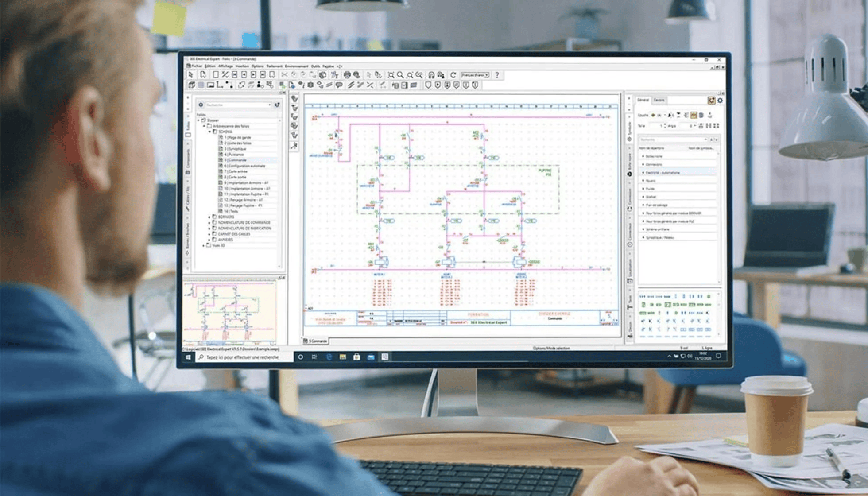Switch to the Favoris tab
Viewport: 868px width, 496px height.
659,100
